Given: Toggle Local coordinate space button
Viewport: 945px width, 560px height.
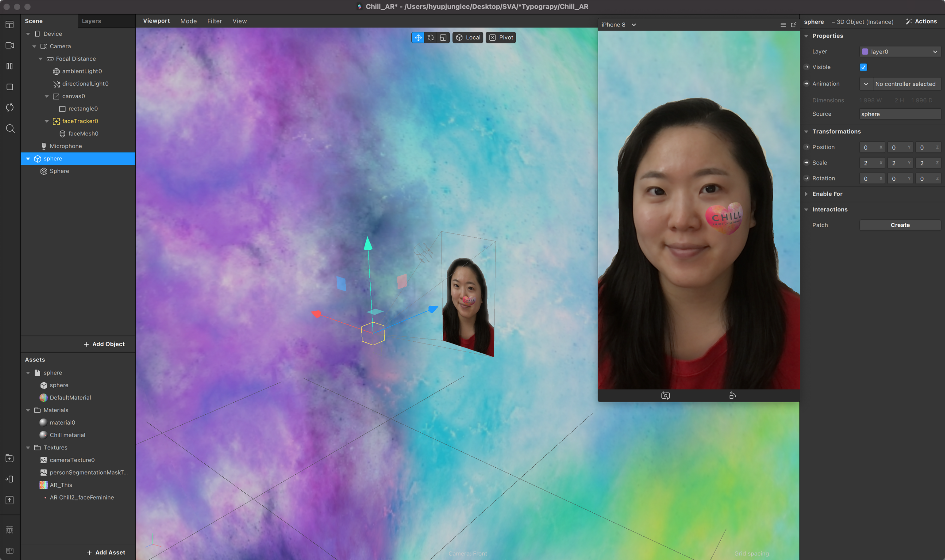Looking at the screenshot, I should (x=468, y=37).
